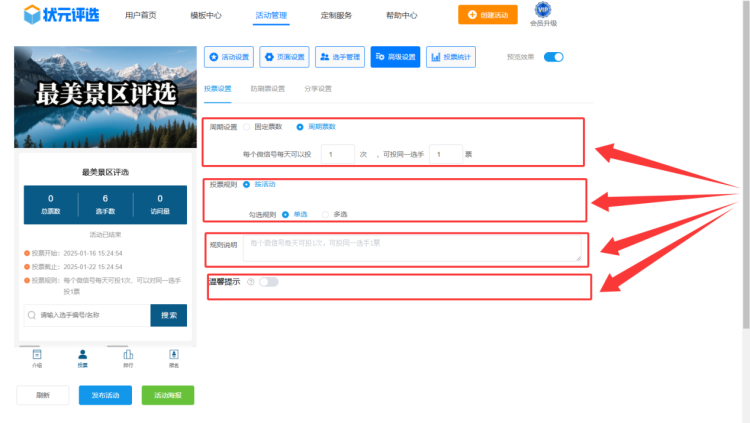Click the 规则说明 text area
This screenshot has width=750, height=423.
click(411, 248)
